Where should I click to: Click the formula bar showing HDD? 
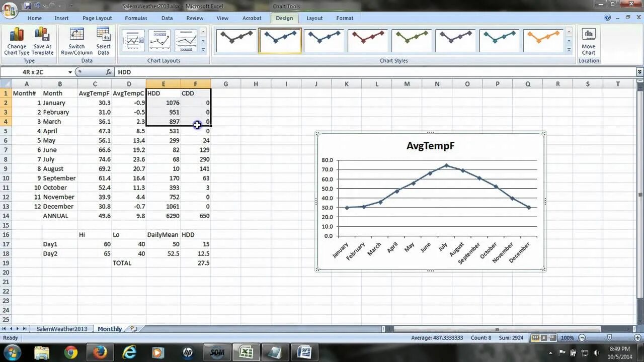pos(375,72)
